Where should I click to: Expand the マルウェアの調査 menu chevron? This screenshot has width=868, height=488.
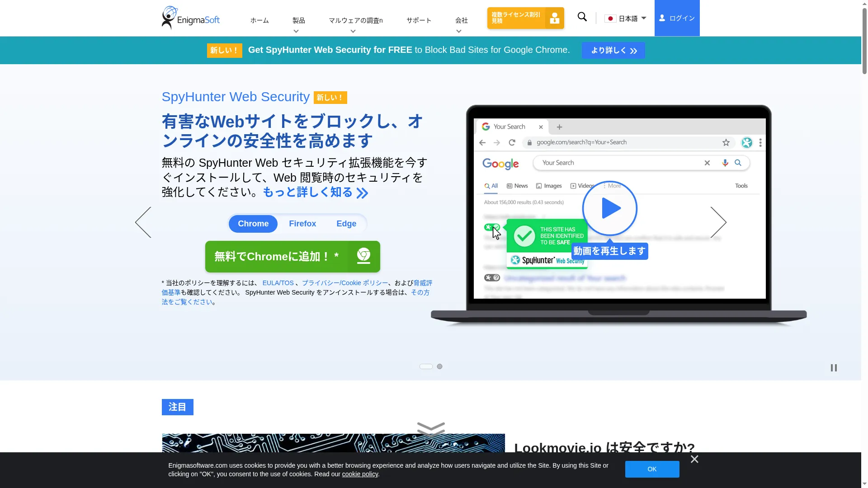coord(353,31)
